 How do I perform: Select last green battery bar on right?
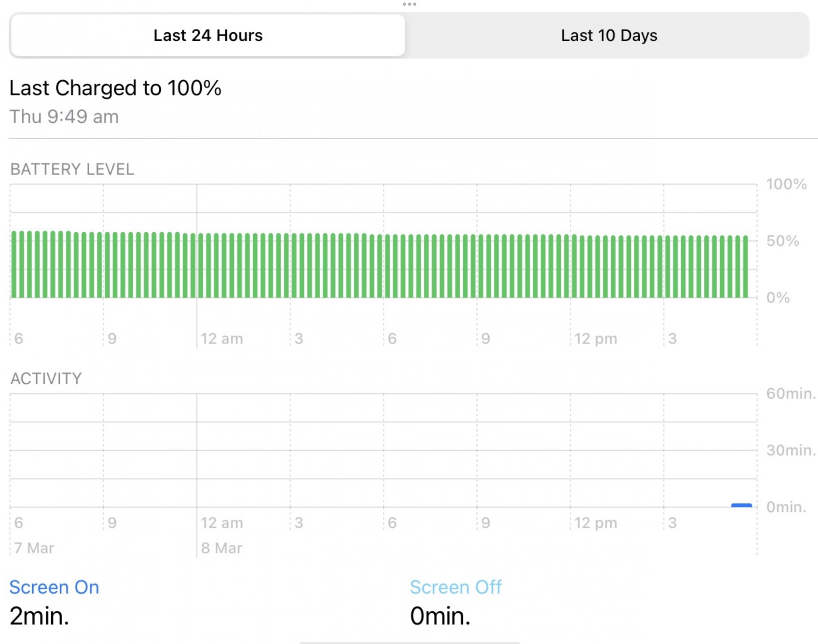(745, 267)
